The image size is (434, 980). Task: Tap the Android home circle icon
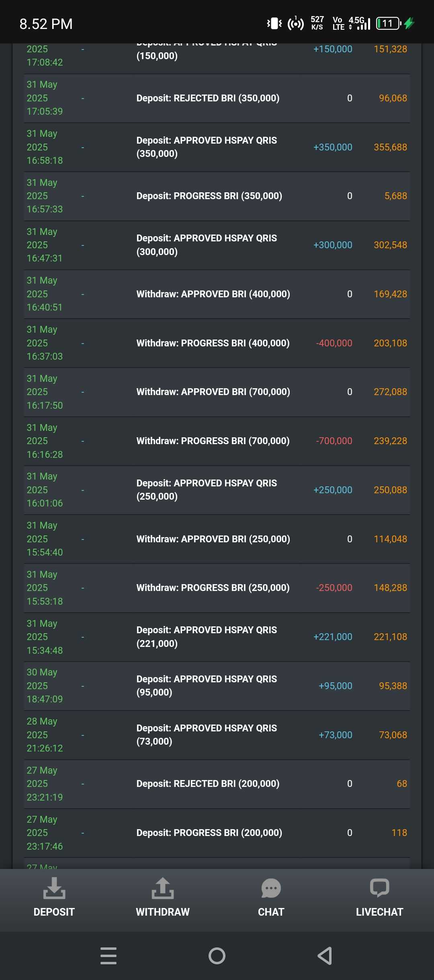[x=217, y=956]
